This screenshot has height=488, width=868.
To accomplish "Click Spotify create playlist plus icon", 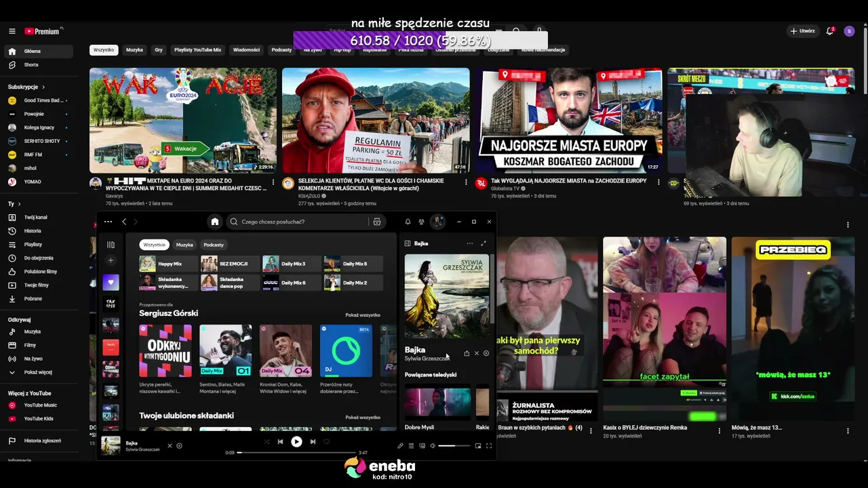I will pyautogui.click(x=111, y=260).
